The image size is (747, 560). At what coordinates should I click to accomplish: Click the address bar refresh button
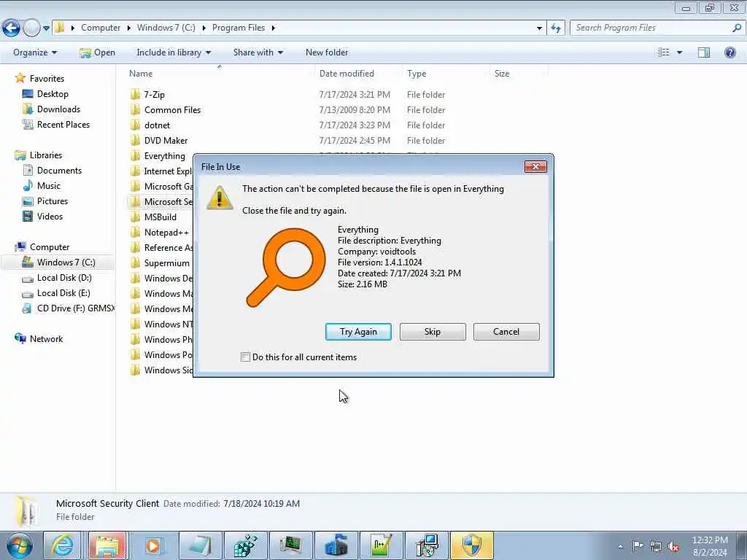tap(556, 28)
